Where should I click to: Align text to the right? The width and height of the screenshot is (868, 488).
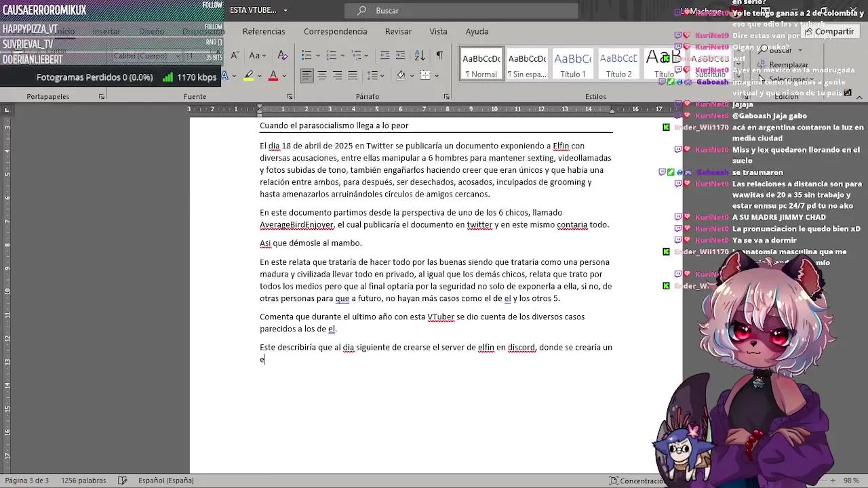[x=337, y=76]
